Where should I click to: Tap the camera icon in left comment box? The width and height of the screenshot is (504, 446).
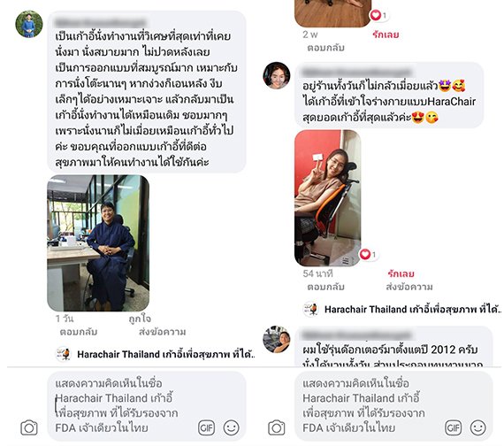click(x=29, y=427)
